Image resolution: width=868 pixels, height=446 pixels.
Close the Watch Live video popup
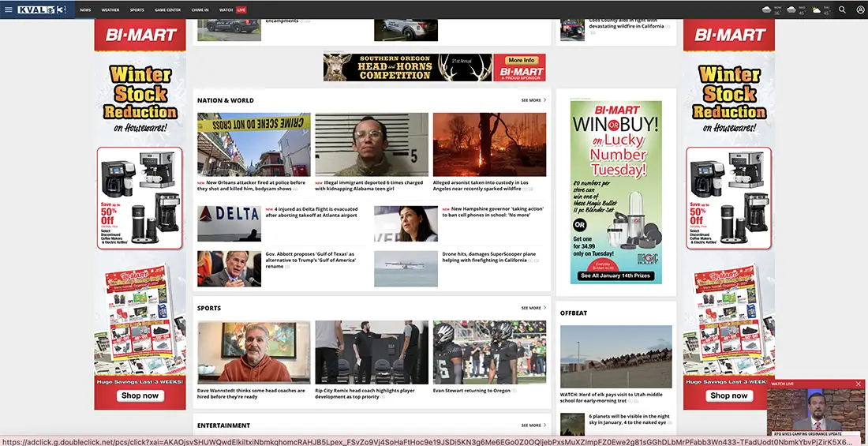pyautogui.click(x=858, y=384)
